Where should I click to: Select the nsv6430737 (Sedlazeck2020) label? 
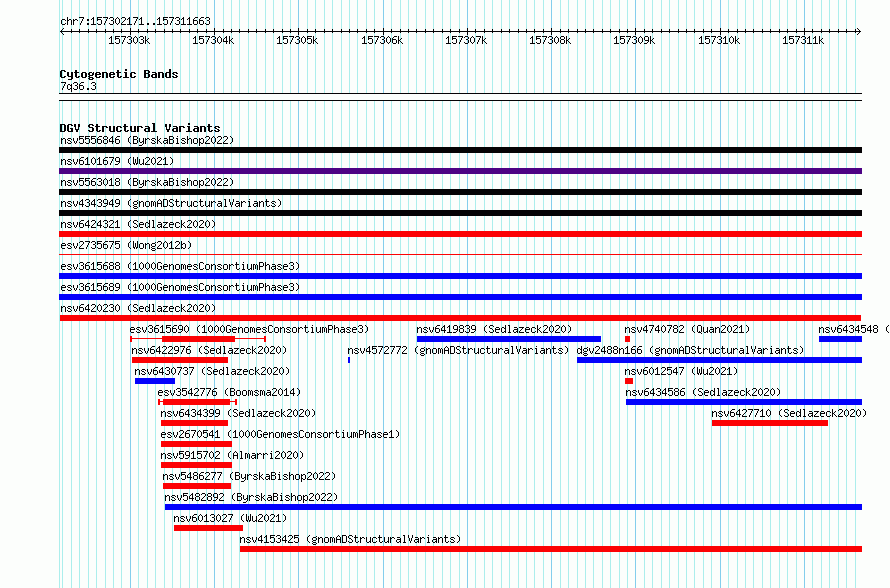coord(212,371)
